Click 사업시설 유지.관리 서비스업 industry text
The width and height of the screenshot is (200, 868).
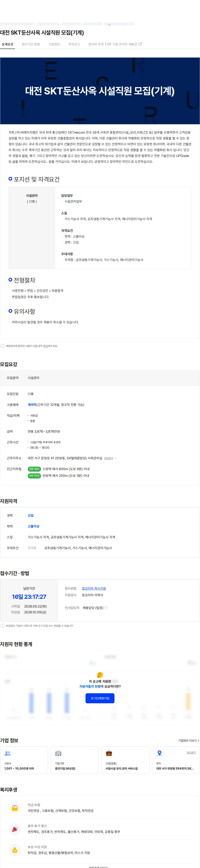[x=121, y=769]
